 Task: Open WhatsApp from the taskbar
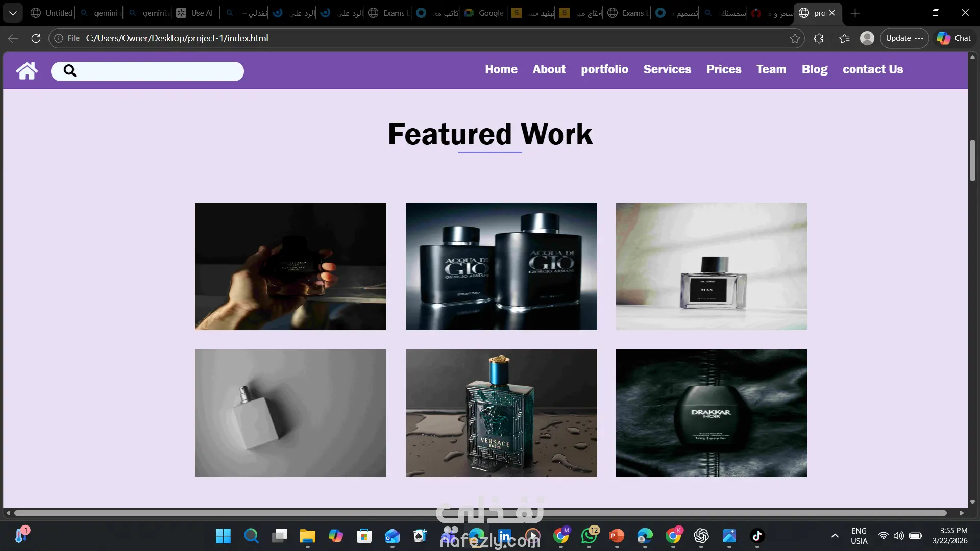(589, 536)
